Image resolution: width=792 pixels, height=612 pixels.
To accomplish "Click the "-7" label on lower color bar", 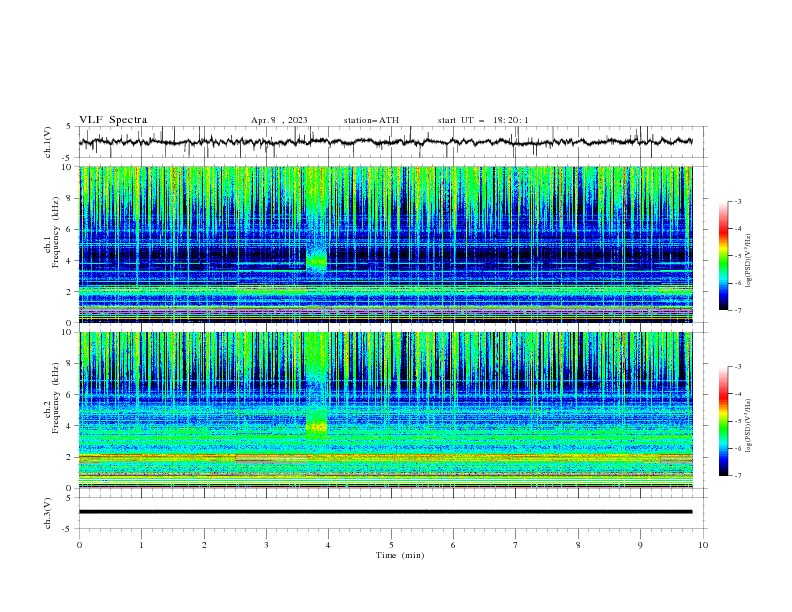I will (x=737, y=476).
